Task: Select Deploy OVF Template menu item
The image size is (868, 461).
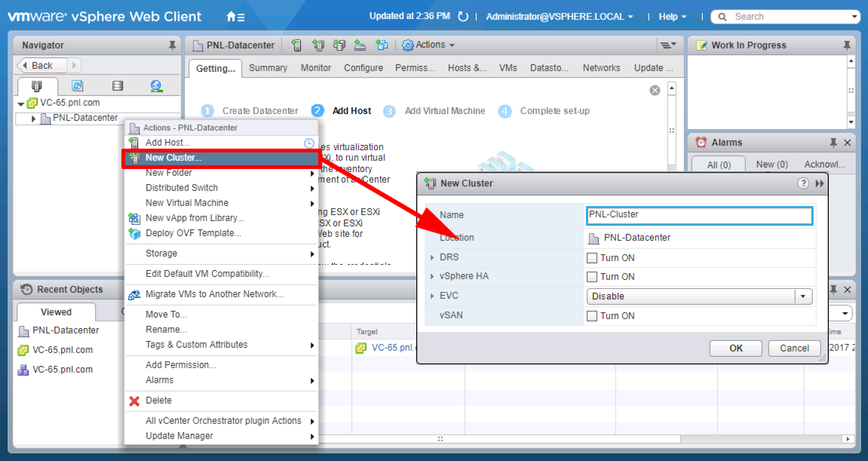Action: [x=222, y=233]
